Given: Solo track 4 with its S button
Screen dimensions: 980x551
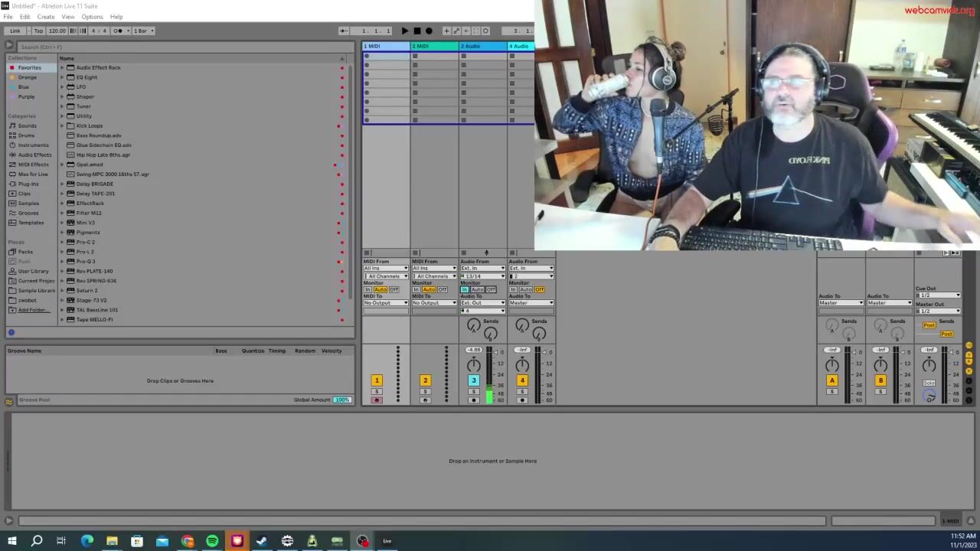Looking at the screenshot, I should pos(521,392).
